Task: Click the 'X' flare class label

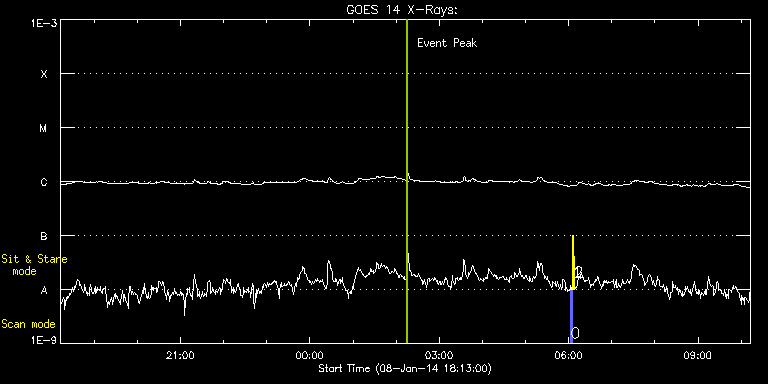Action: [x=44, y=74]
